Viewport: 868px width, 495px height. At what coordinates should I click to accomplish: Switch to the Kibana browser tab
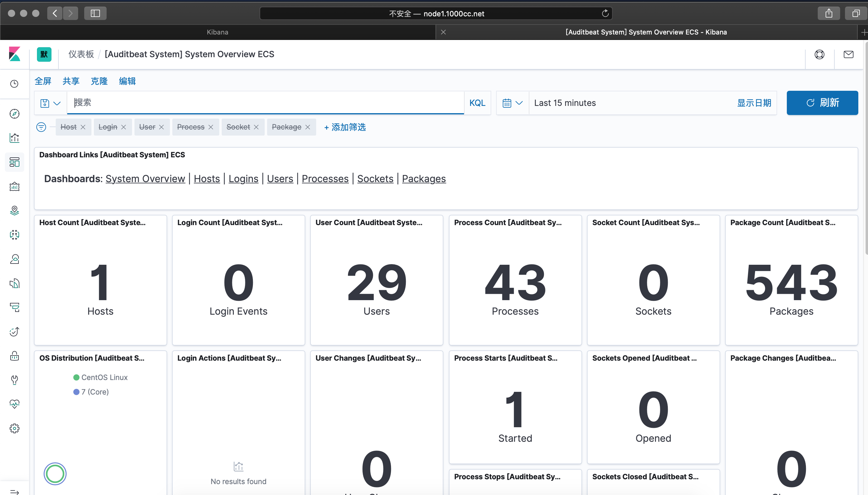(x=217, y=32)
